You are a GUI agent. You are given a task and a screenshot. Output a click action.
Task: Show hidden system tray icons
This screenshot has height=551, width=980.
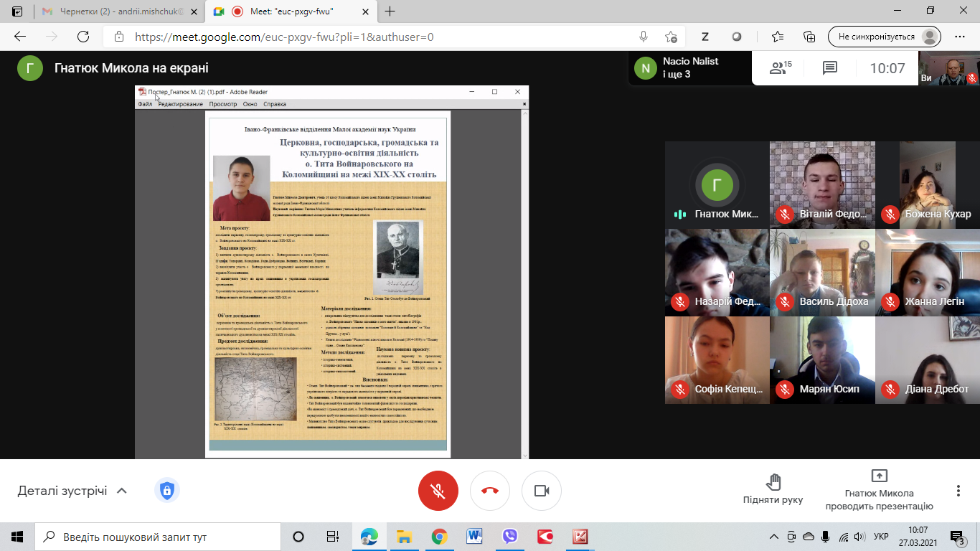point(774,537)
